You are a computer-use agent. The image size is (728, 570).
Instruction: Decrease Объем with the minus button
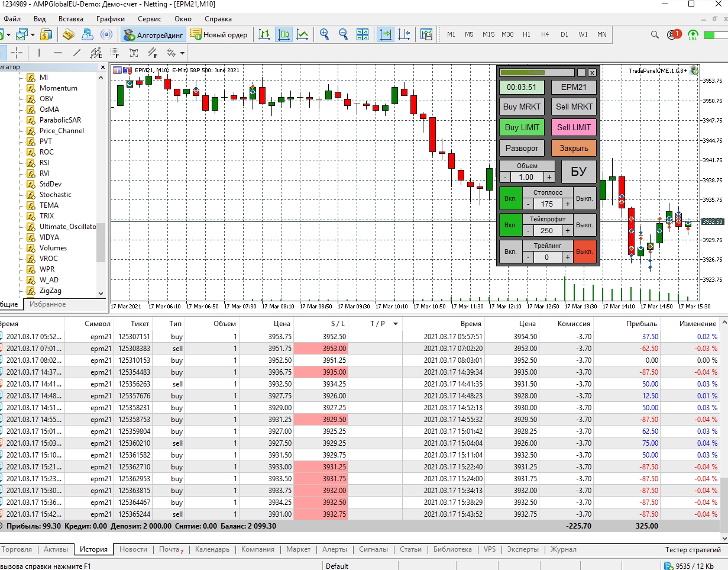pos(506,177)
